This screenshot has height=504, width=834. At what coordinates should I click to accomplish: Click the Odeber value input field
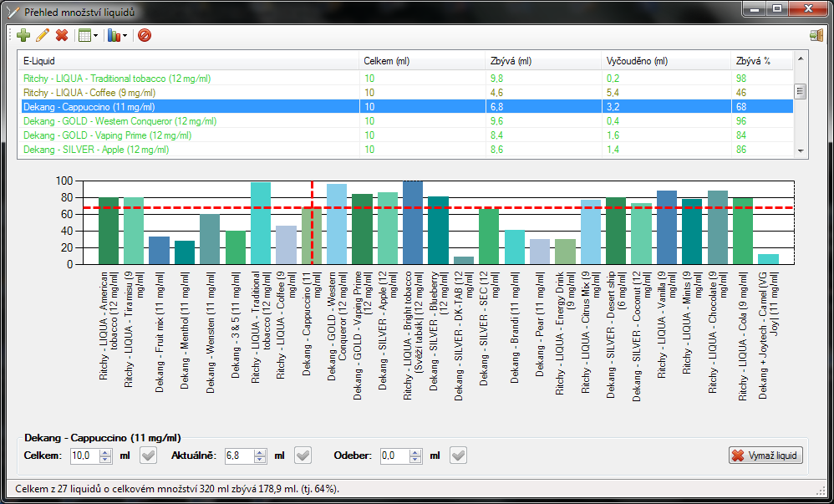click(x=394, y=456)
